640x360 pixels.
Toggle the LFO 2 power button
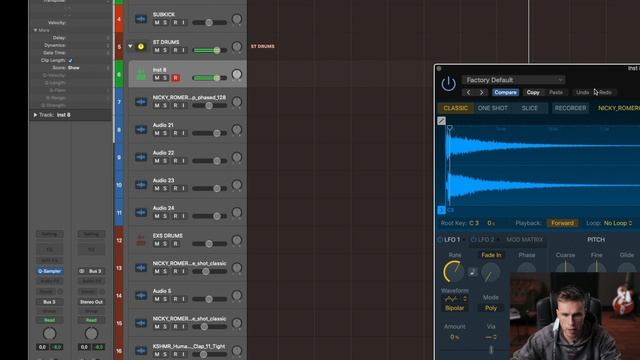473,240
